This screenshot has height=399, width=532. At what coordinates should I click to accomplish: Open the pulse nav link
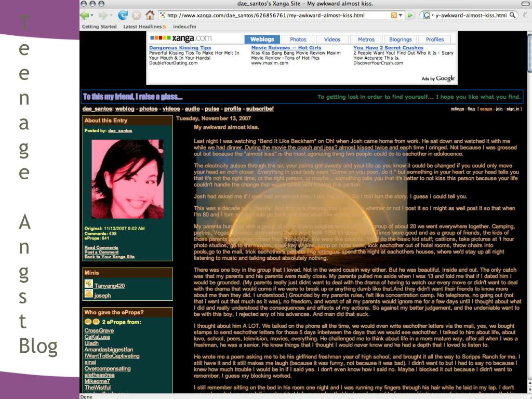pos(212,109)
